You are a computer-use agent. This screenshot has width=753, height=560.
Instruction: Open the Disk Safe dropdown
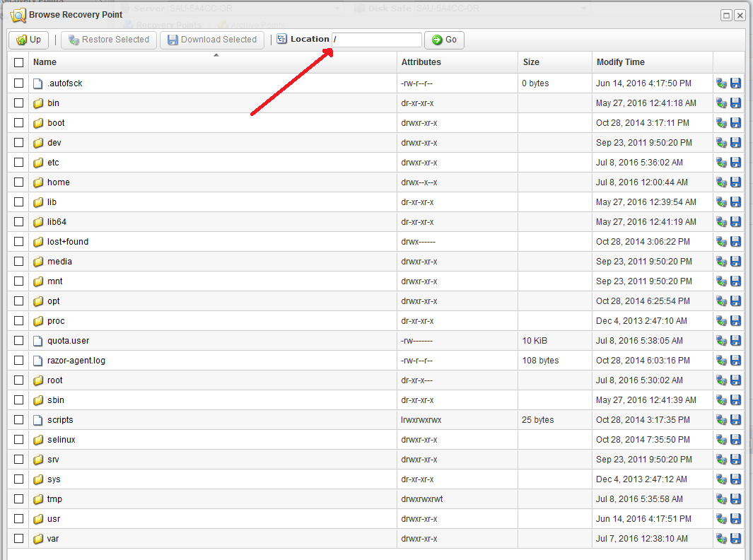click(580, 8)
